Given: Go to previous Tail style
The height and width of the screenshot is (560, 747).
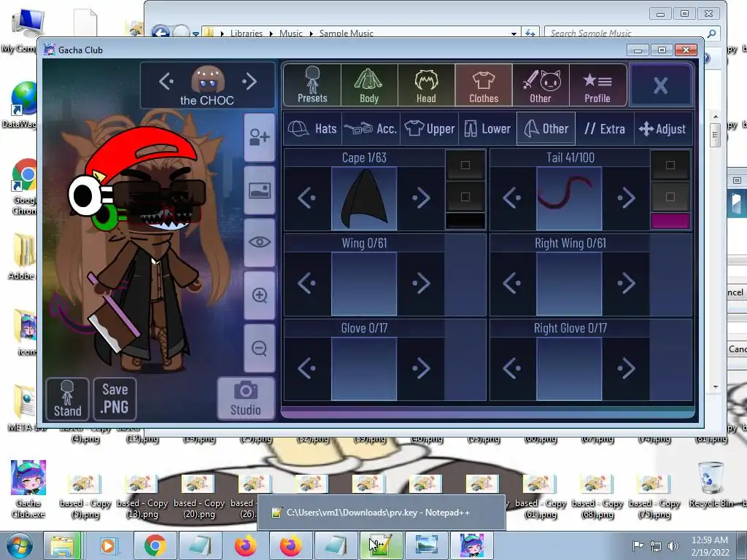Looking at the screenshot, I should pos(512,198).
